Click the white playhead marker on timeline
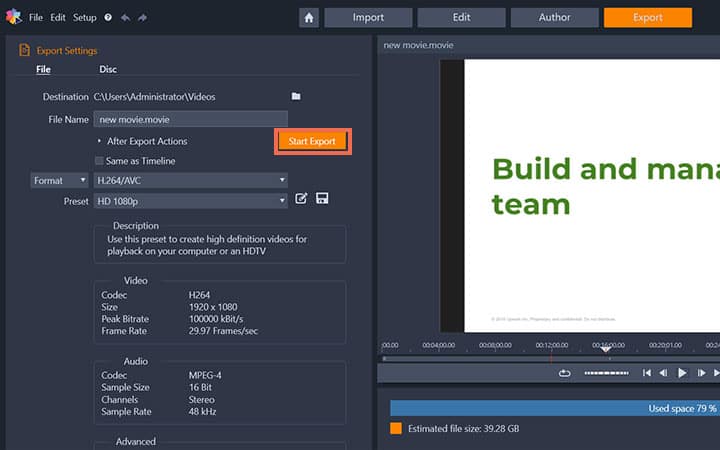Viewport: 720px width, 450px height. (x=606, y=349)
